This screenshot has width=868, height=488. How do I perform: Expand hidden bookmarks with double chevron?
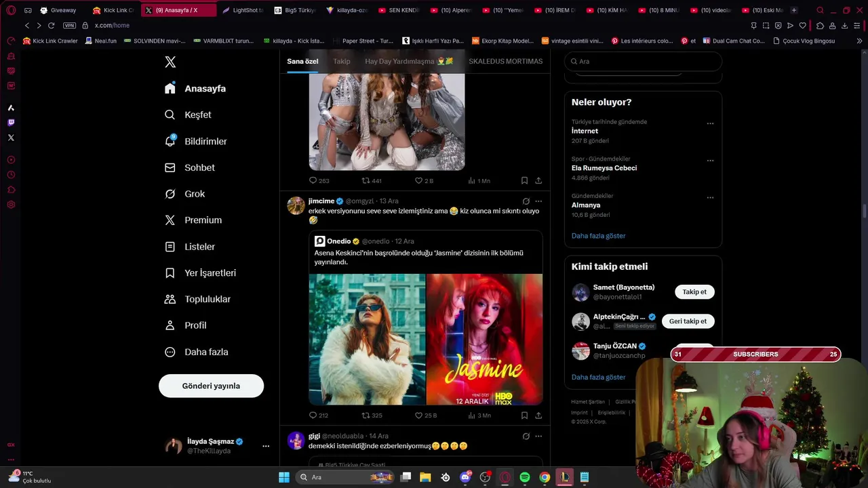859,41
